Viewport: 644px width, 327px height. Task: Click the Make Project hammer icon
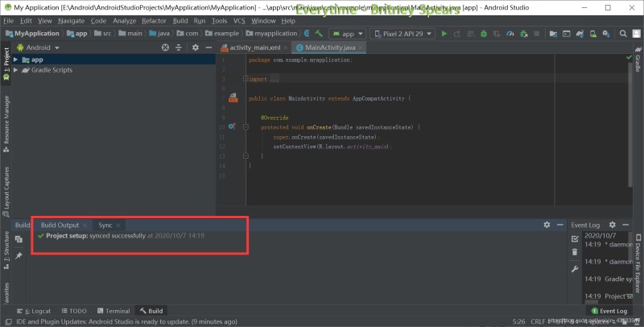pos(320,34)
